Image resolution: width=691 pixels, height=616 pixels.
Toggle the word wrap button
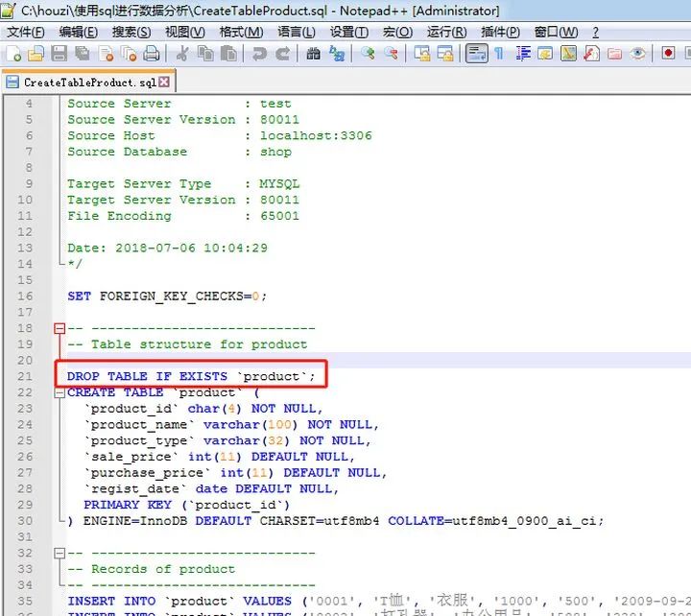click(476, 54)
